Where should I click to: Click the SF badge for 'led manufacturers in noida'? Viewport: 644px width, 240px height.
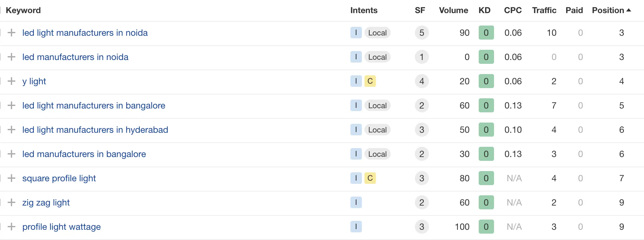tap(422, 57)
